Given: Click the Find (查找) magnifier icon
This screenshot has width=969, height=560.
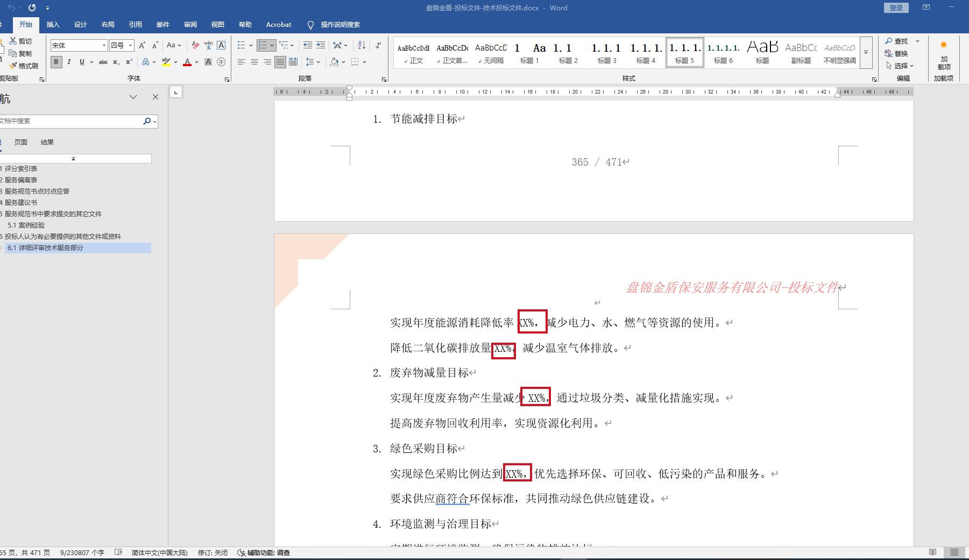Looking at the screenshot, I should (889, 41).
